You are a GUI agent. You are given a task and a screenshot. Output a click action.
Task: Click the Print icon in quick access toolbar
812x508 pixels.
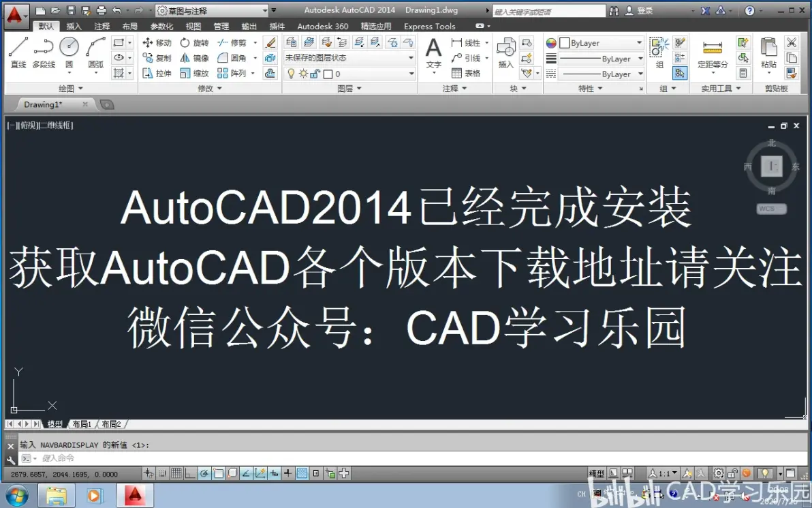[101, 10]
